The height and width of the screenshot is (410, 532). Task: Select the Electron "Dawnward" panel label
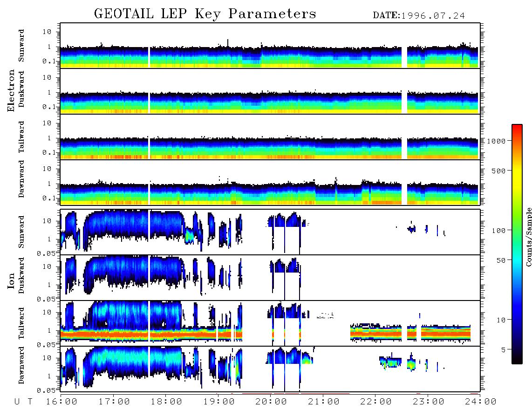pyautogui.click(x=21, y=179)
